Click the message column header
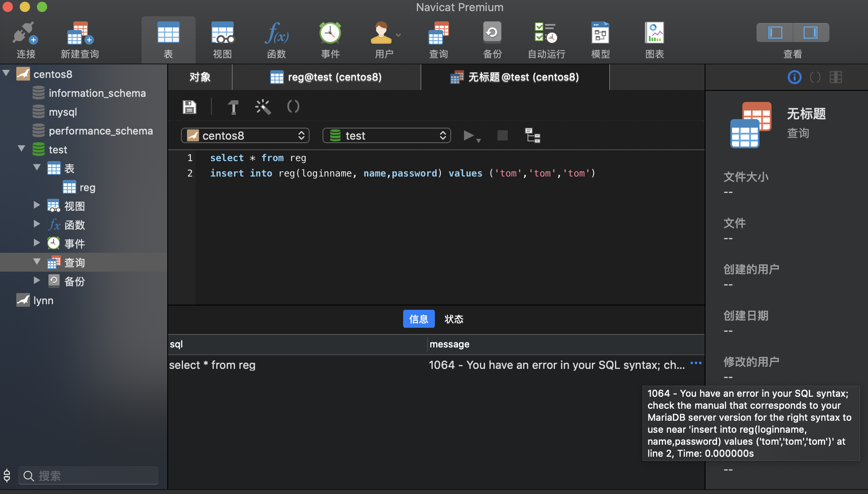 [x=566, y=344]
